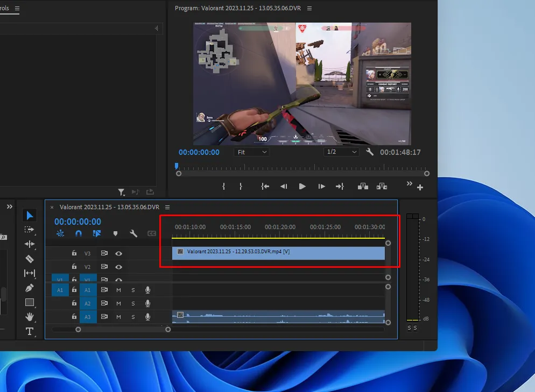Select the Slip tool
Image resolution: width=535 pixels, height=392 pixels.
pos(30,273)
